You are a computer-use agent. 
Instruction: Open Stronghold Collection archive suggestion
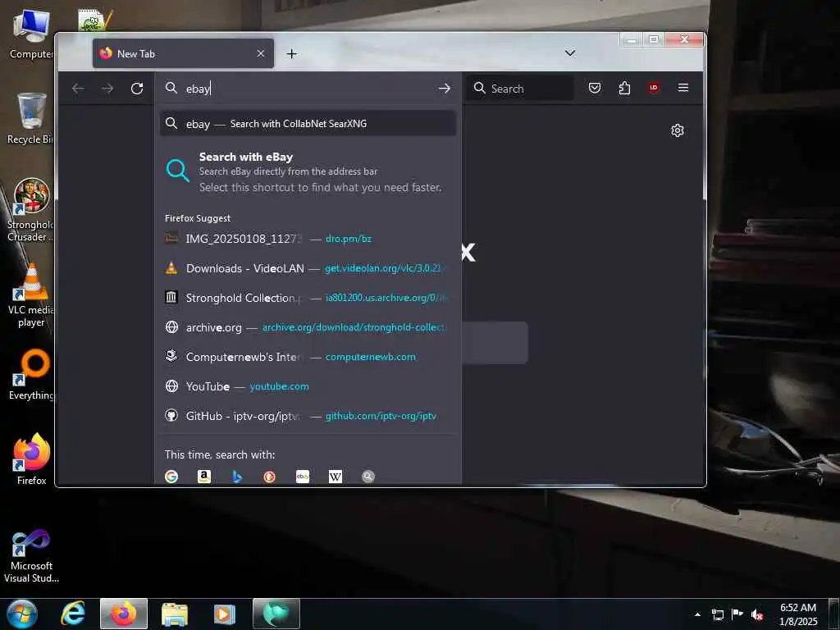308,298
